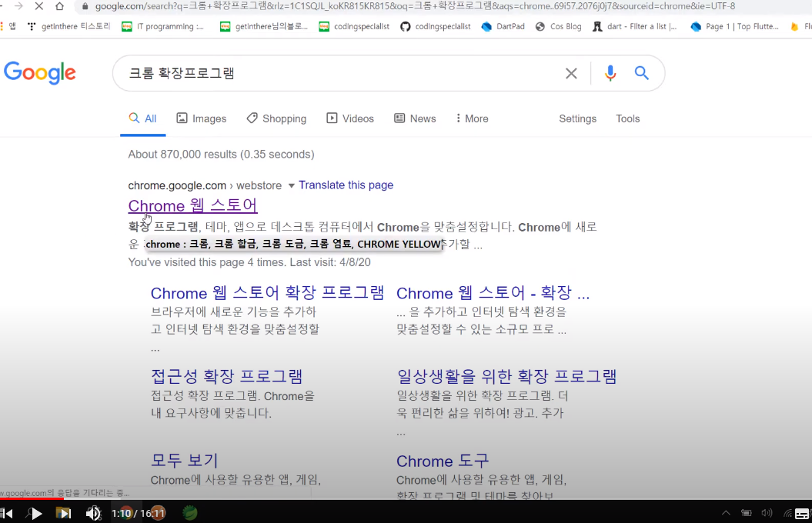Show hidden system tray icons arrow
Screen dimensions: 812x523
click(x=726, y=513)
